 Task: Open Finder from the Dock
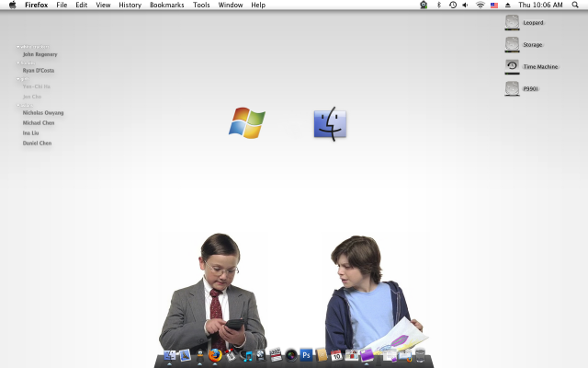coord(170,355)
